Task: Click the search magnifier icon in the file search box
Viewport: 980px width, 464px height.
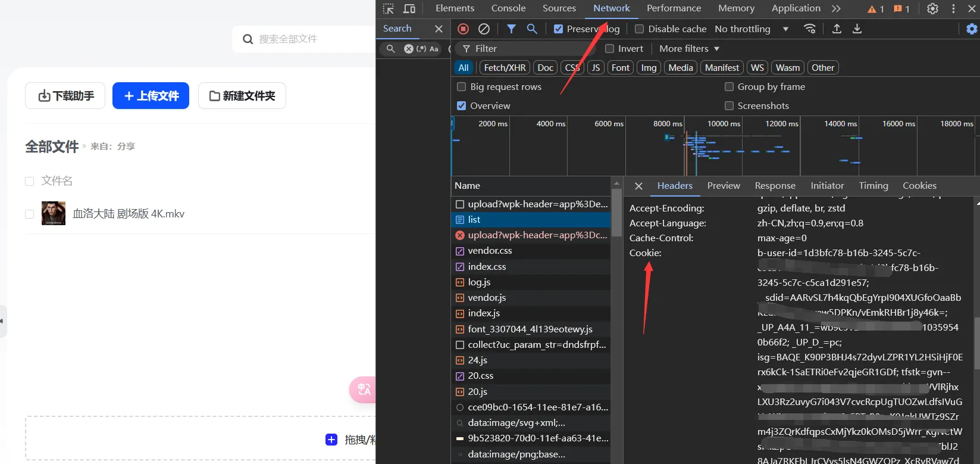Action: click(x=248, y=39)
